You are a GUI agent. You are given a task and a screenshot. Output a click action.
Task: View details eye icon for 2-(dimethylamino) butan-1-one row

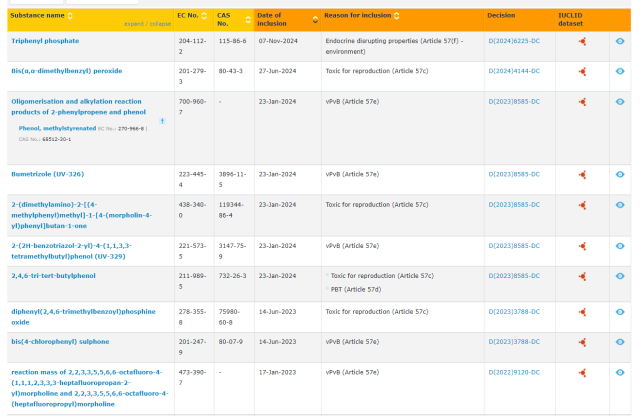click(620, 205)
